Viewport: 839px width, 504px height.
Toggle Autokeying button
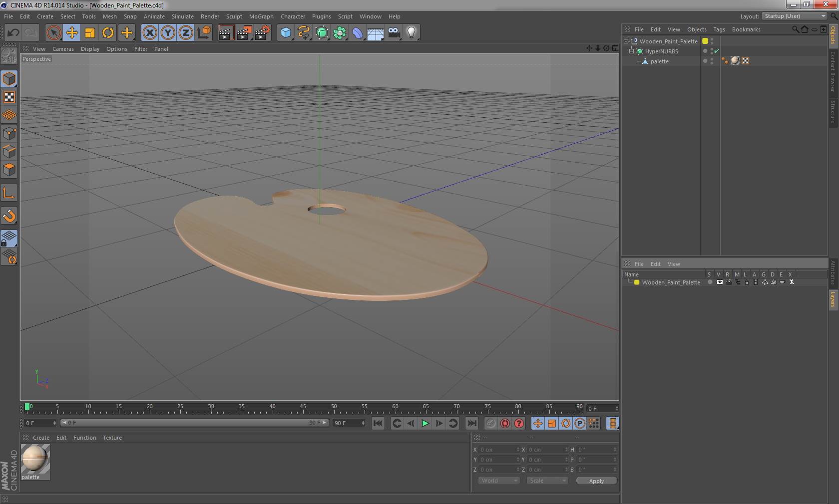(505, 423)
